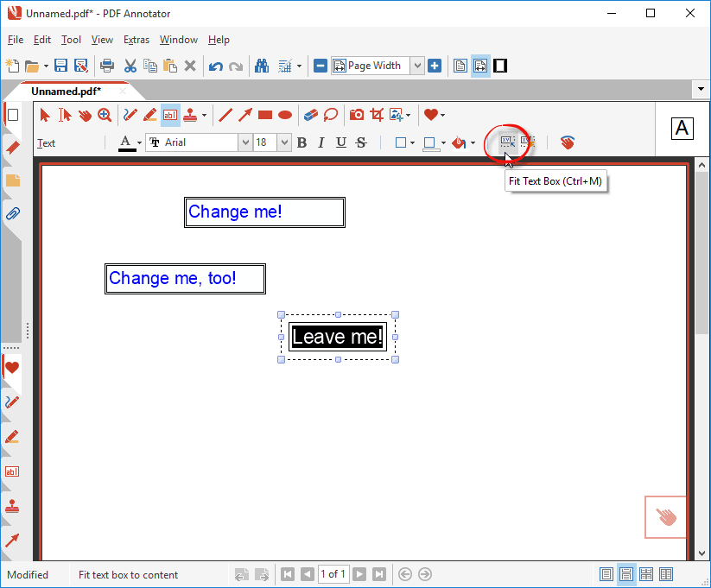The height and width of the screenshot is (588, 711).
Task: Select the Pen annotation tool
Action: click(x=130, y=115)
